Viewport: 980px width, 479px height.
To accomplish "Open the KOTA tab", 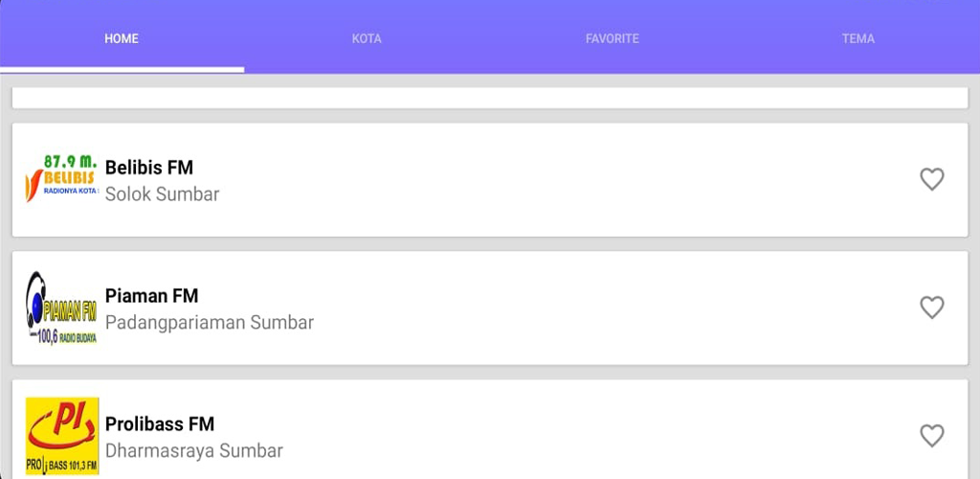I will pyautogui.click(x=367, y=38).
